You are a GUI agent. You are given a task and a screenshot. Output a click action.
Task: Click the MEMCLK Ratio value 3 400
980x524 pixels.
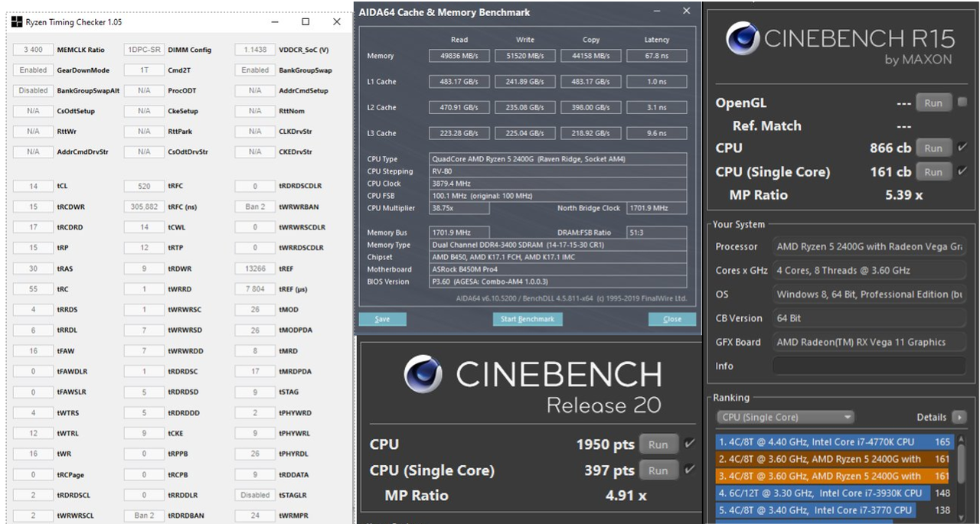(x=33, y=50)
